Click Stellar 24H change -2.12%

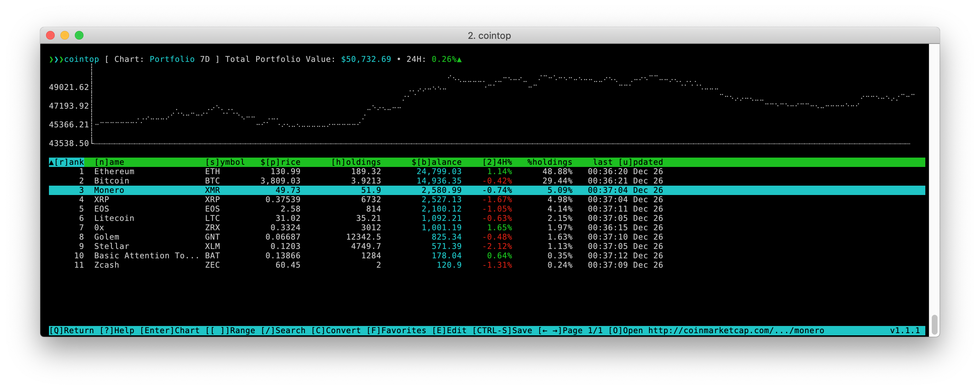497,246
